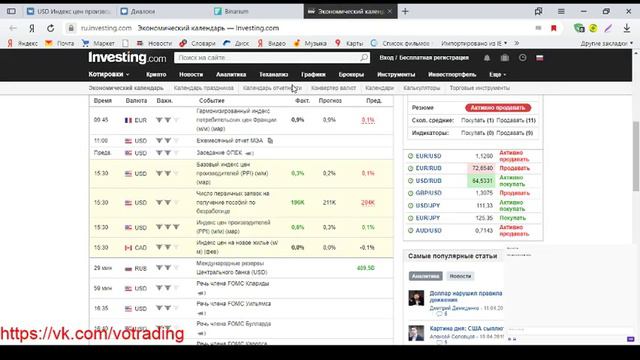Image resolution: width=640 pixels, height=360 pixels.
Task: Open notifications bell icon on Investing.com
Action: [487, 58]
